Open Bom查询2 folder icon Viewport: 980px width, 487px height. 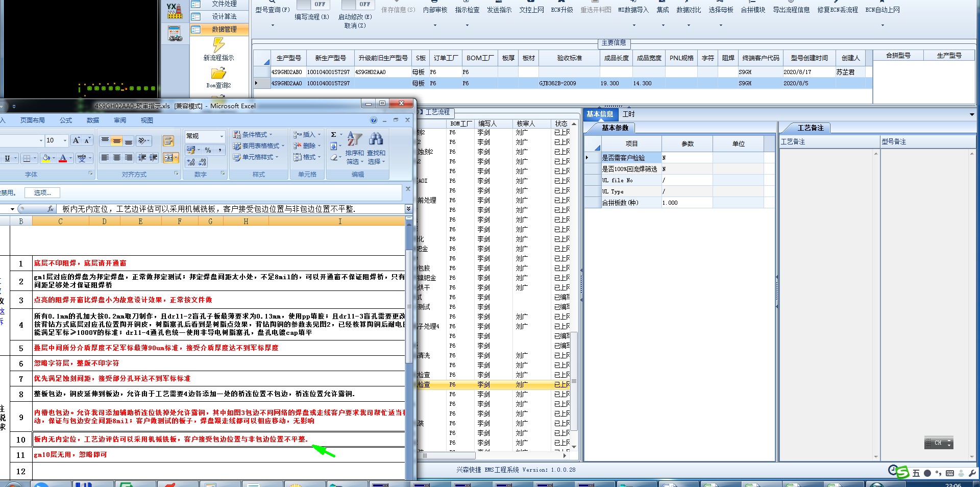pyautogui.click(x=218, y=73)
